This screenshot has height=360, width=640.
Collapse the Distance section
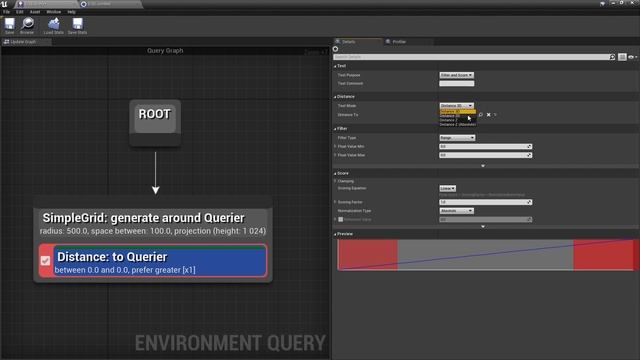[x=335, y=97]
